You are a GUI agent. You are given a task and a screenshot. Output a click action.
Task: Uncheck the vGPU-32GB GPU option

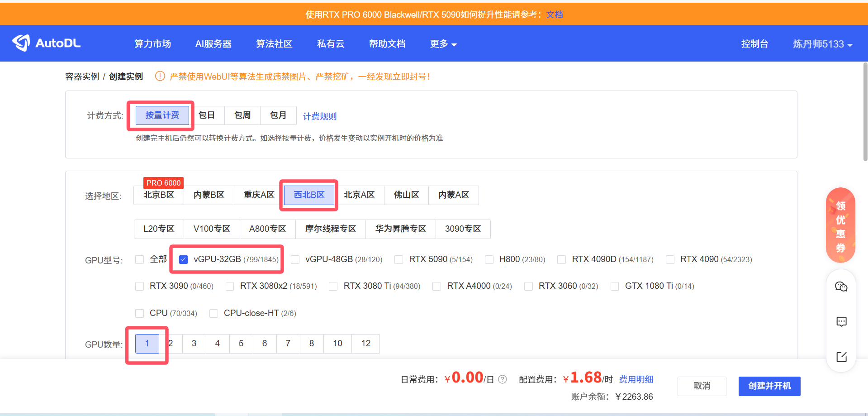click(x=183, y=259)
